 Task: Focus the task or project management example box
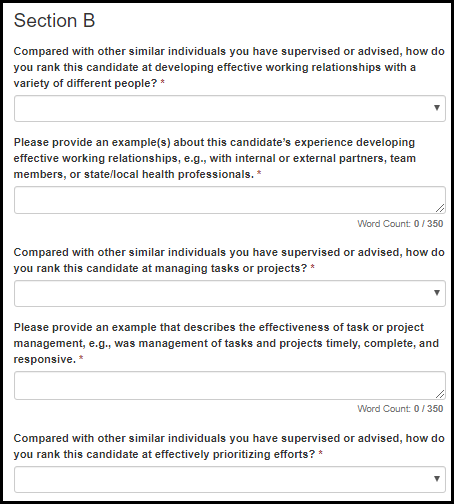tap(230, 385)
